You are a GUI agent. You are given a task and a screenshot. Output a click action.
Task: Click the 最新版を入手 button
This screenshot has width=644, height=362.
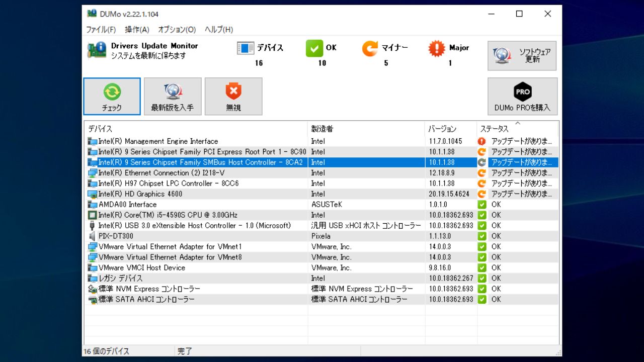coord(173,96)
